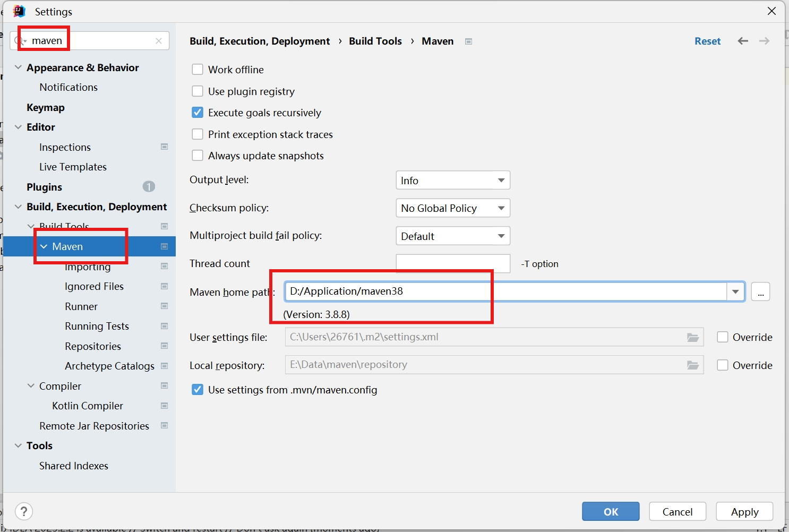Image resolution: width=789 pixels, height=532 pixels.
Task: Open Multiproject build fail policy dropdown
Action: [453, 236]
